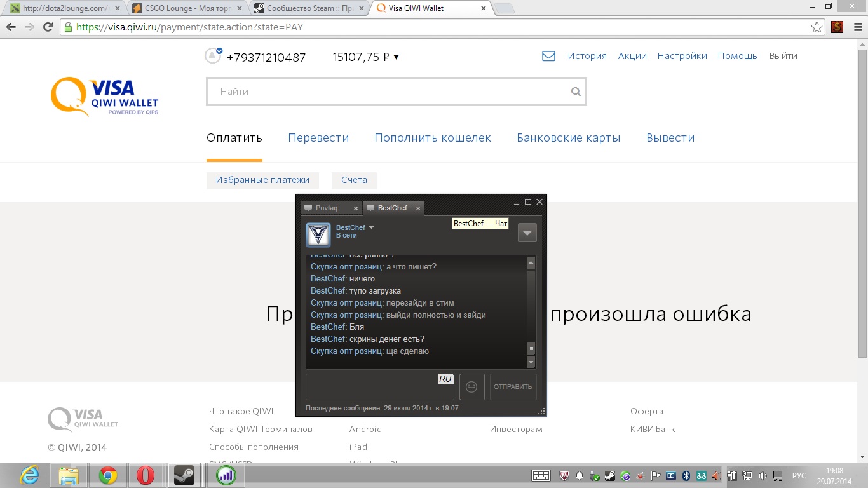
Task: Log out with the Выйти link
Action: (783, 56)
